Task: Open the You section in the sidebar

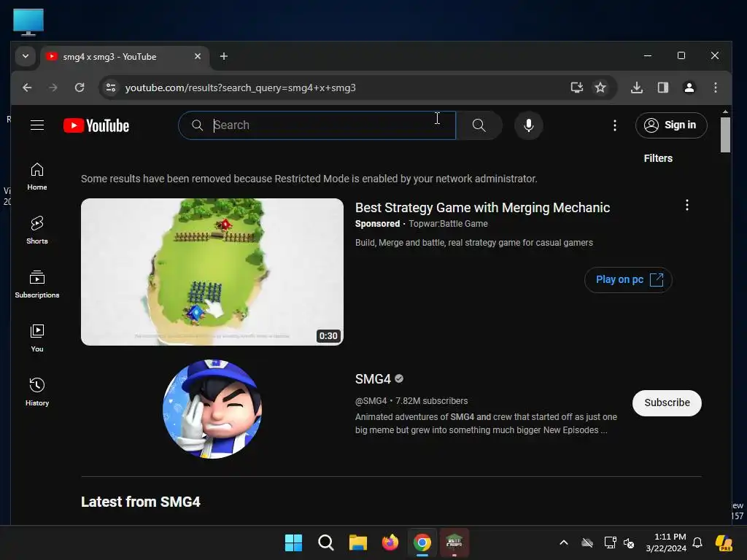Action: 37,338
